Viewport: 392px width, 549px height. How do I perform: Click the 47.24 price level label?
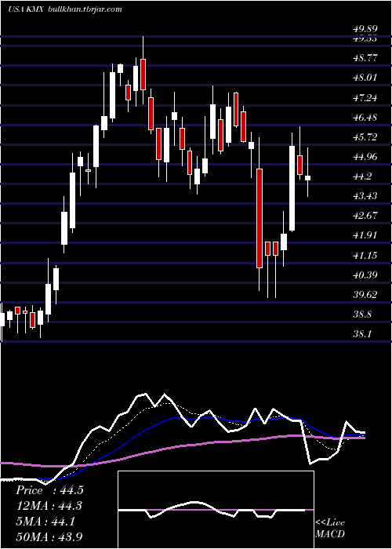click(366, 98)
